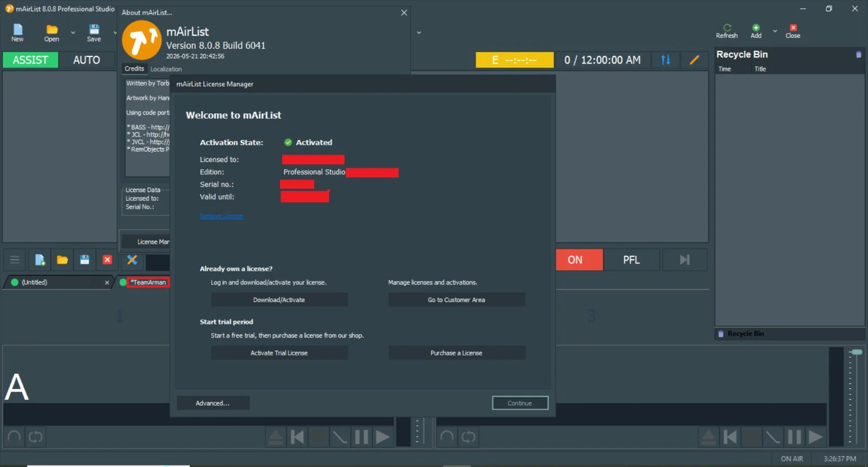Click the fade-out icon on the left player
This screenshot has height=467, width=868.
click(340, 437)
